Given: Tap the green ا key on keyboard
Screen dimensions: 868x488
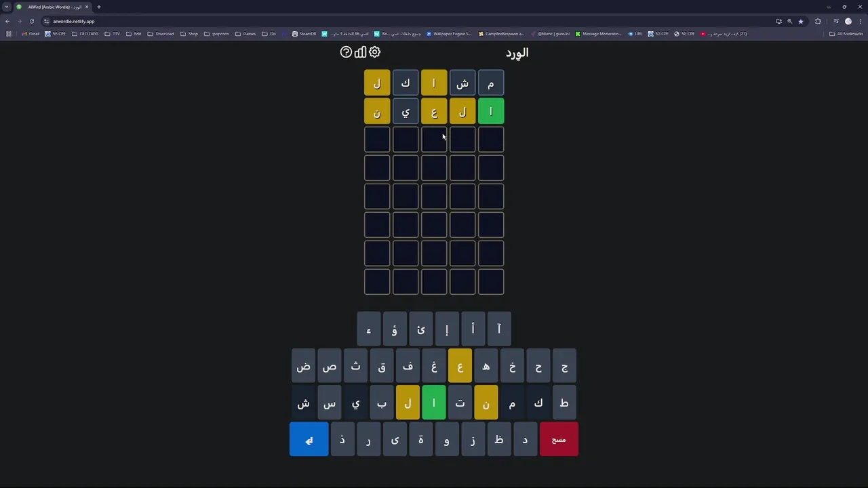Looking at the screenshot, I should tap(434, 403).
